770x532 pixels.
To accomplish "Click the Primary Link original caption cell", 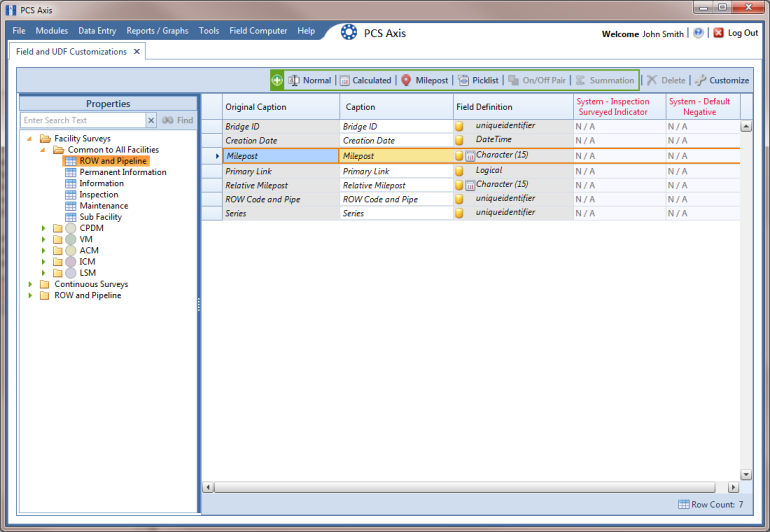I will pos(281,171).
